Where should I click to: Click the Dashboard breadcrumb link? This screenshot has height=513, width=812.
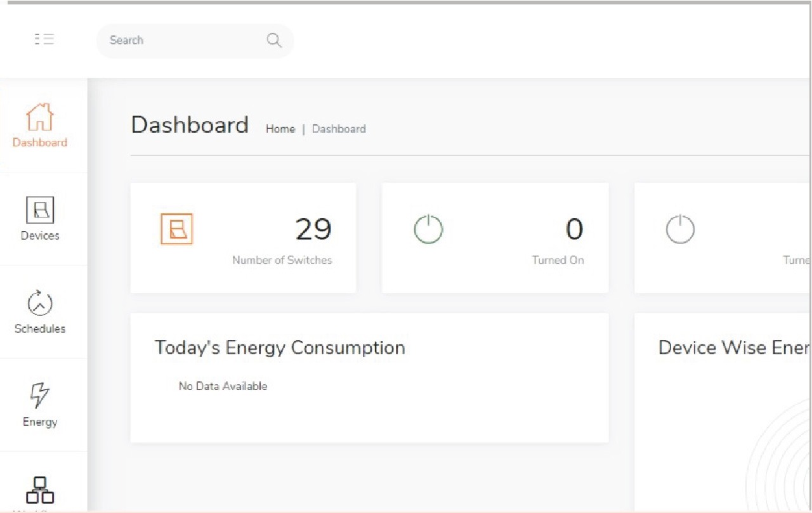(339, 129)
